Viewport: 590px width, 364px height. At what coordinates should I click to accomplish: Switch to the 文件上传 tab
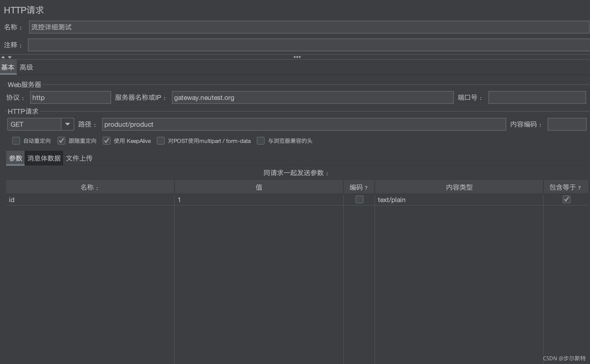(x=79, y=158)
